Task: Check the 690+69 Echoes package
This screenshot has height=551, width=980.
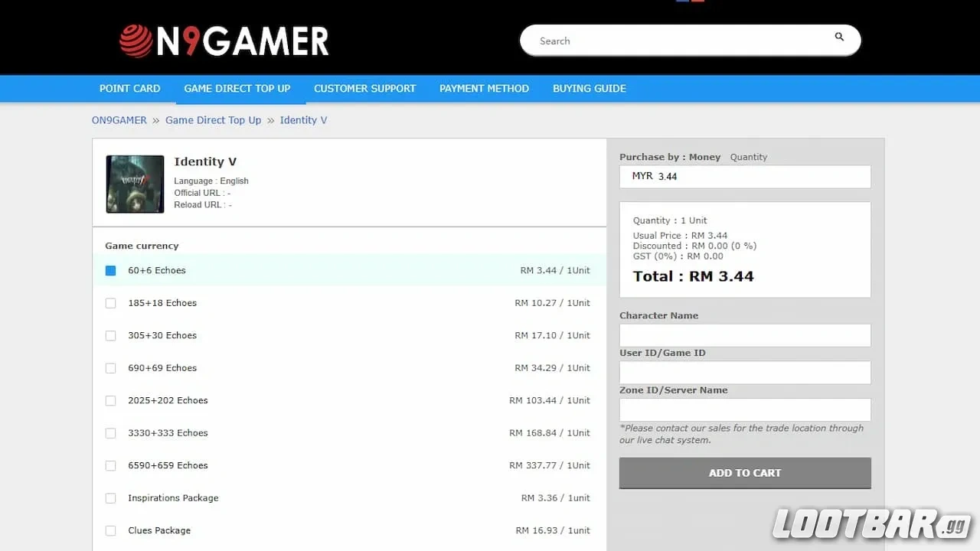Action: coord(111,368)
